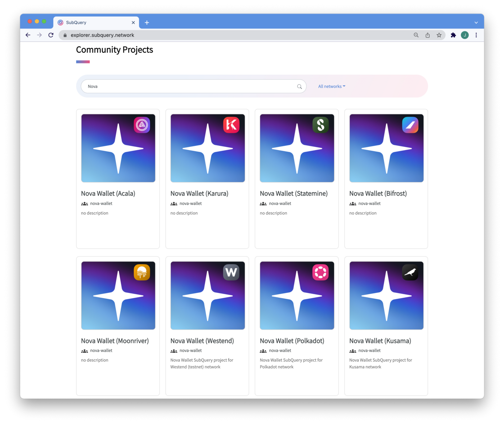
Task: Open the Nova Wallet (Bifrost) title link
Action: point(378,194)
